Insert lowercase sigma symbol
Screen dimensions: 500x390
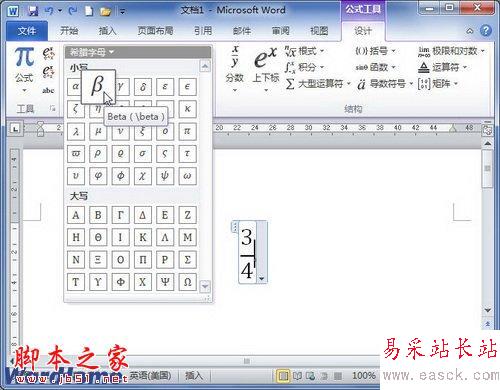tap(143, 154)
